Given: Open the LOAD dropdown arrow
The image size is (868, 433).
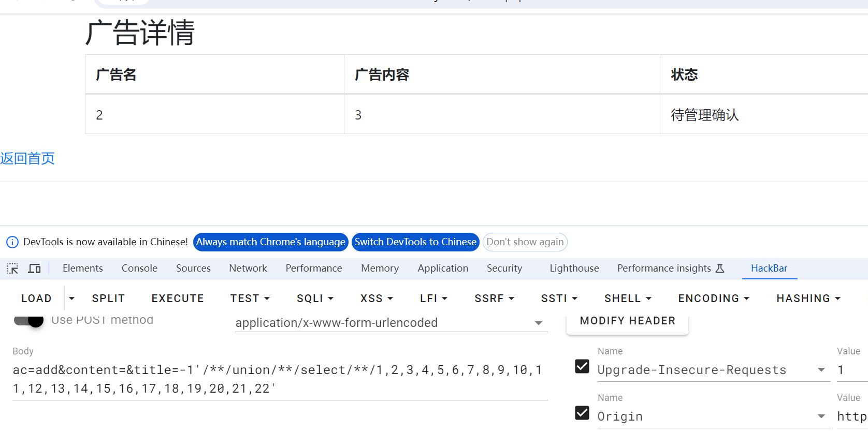Looking at the screenshot, I should (x=71, y=298).
